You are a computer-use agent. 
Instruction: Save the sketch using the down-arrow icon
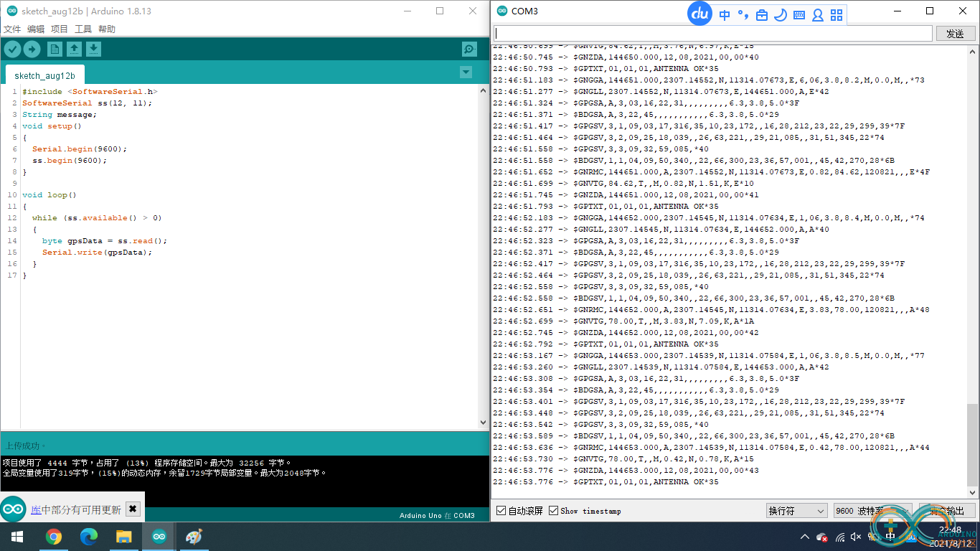pos(93,49)
